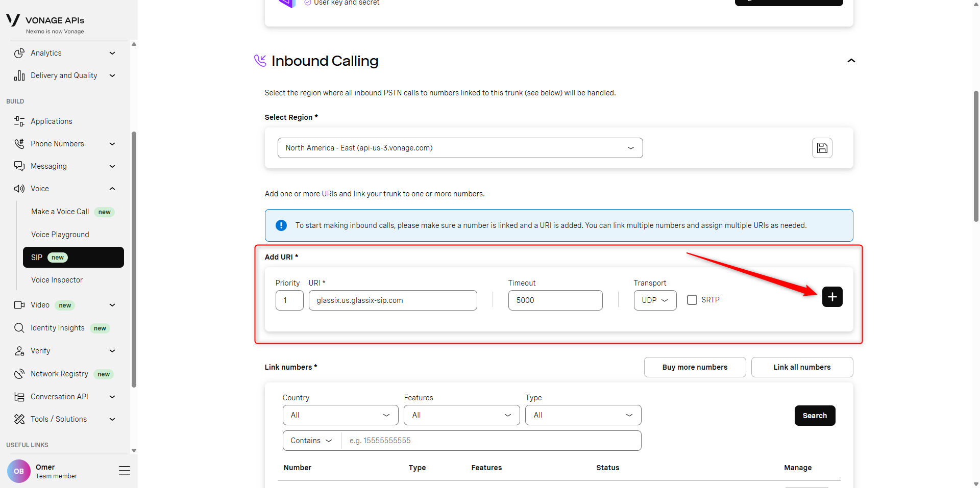This screenshot has height=488, width=980.
Task: Open the Features filter dropdown
Action: coord(462,415)
